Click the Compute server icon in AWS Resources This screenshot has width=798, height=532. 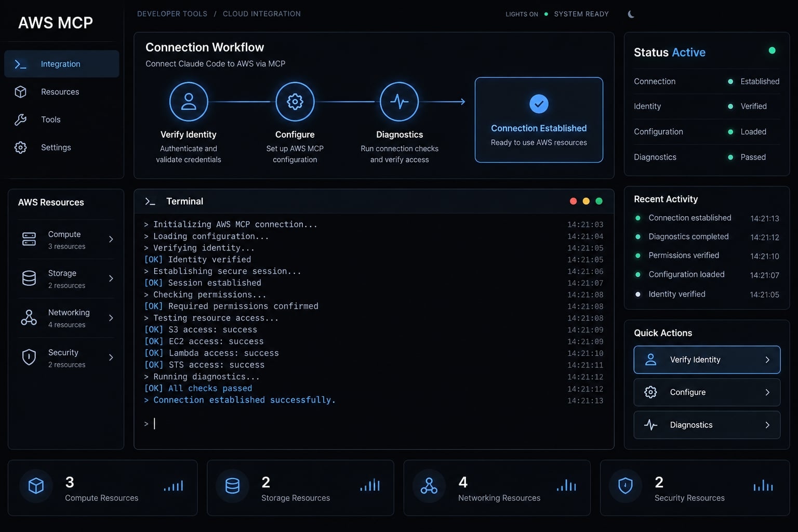(29, 239)
